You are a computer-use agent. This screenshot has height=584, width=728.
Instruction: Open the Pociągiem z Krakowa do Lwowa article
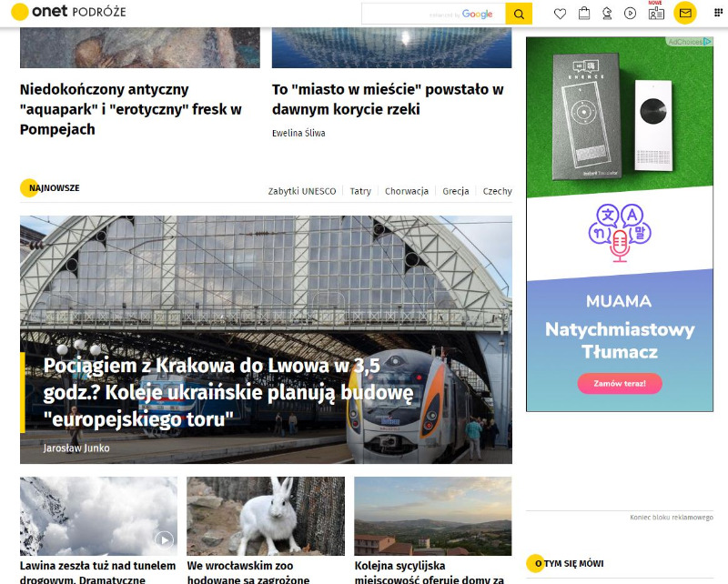228,392
